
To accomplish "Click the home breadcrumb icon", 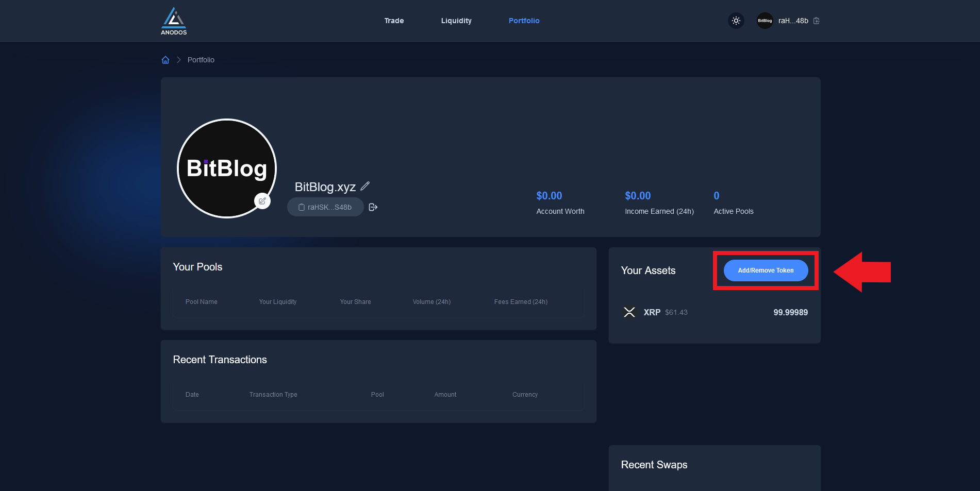I will [165, 60].
